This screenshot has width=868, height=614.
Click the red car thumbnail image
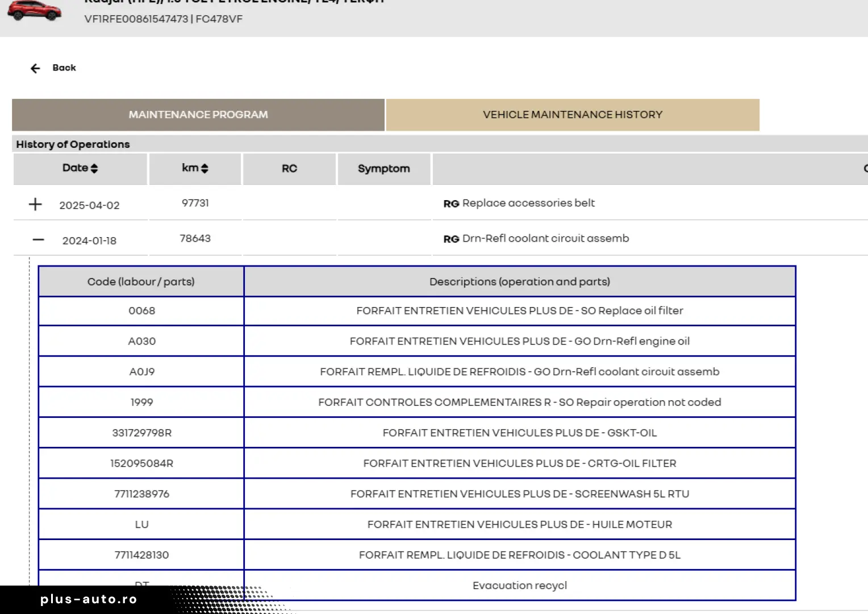(x=35, y=11)
